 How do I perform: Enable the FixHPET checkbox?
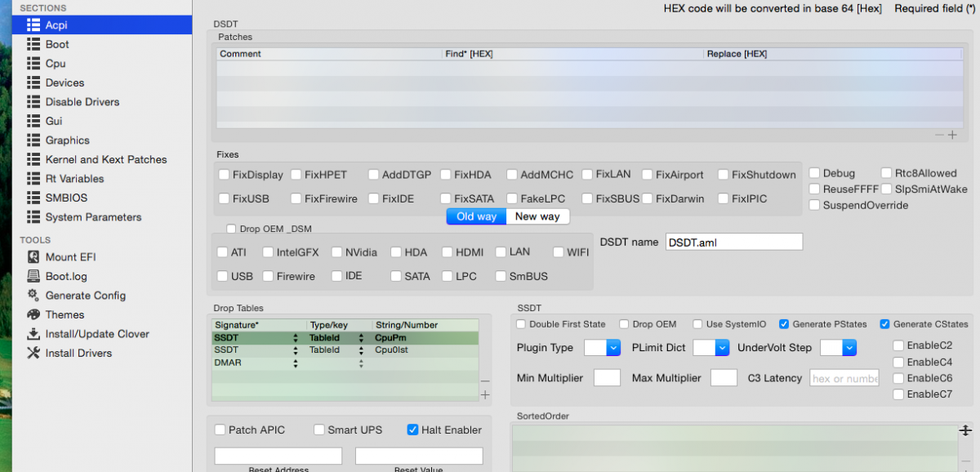tap(296, 175)
